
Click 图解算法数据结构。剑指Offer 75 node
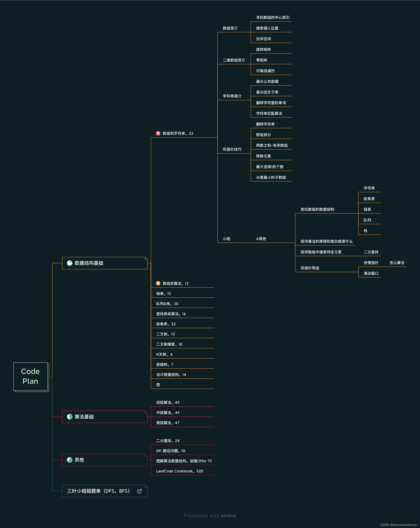point(184,461)
